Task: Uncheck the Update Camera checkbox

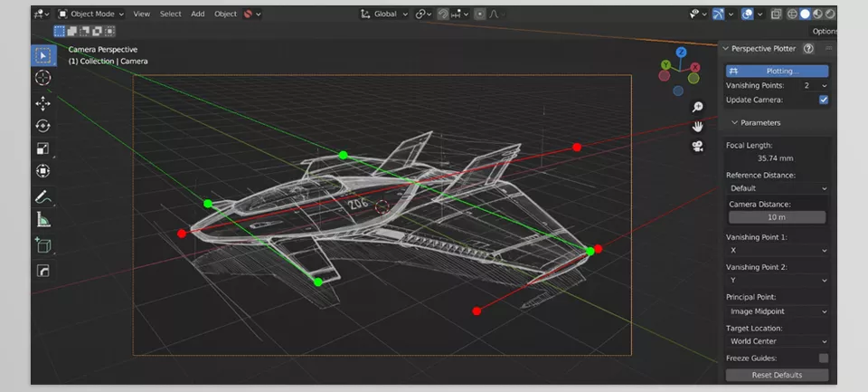Action: (x=823, y=100)
